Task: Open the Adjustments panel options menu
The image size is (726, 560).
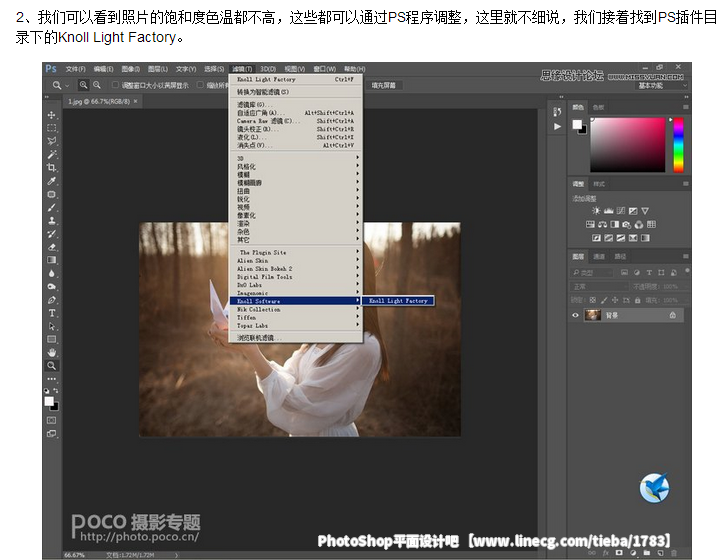Action: coord(686,184)
